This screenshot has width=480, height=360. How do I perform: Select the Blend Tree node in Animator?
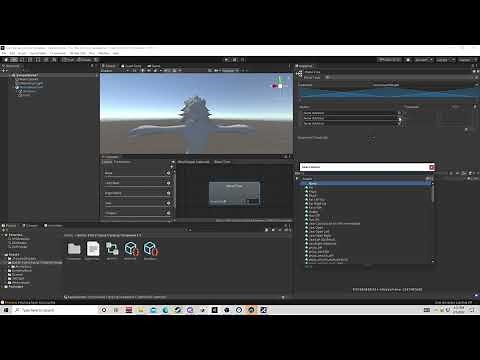[234, 192]
